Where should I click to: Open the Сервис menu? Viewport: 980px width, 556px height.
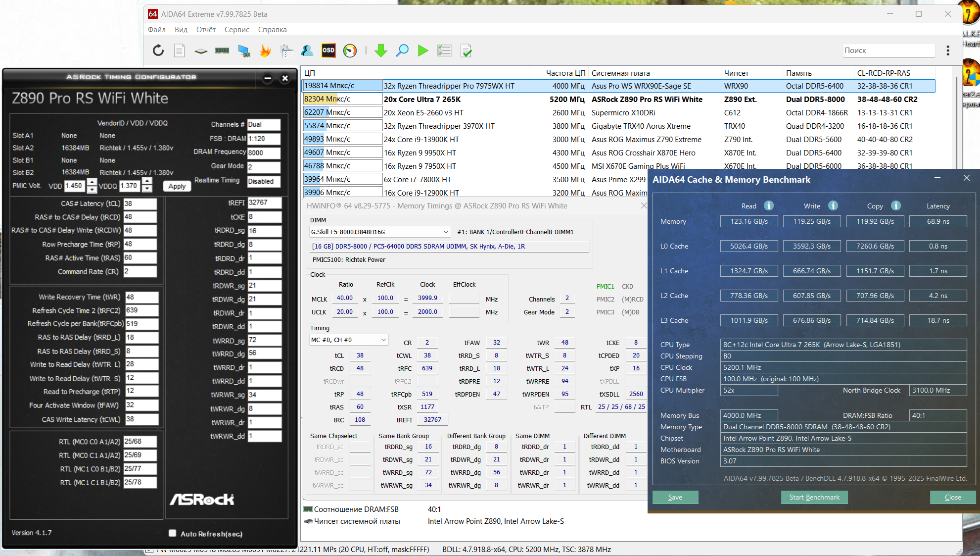point(236,30)
